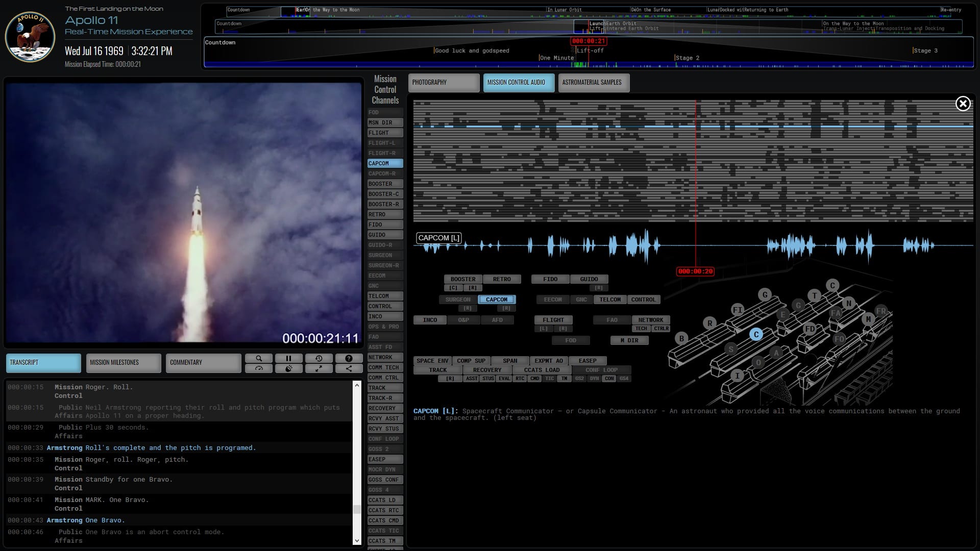Switch to the Photography tab
Screen dimensions: 980x551
443,83
